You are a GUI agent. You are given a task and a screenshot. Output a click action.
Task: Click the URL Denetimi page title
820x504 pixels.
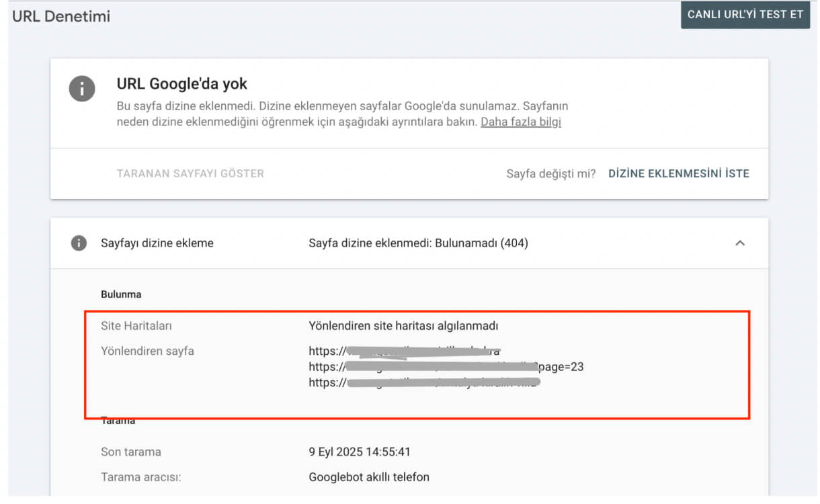(61, 16)
